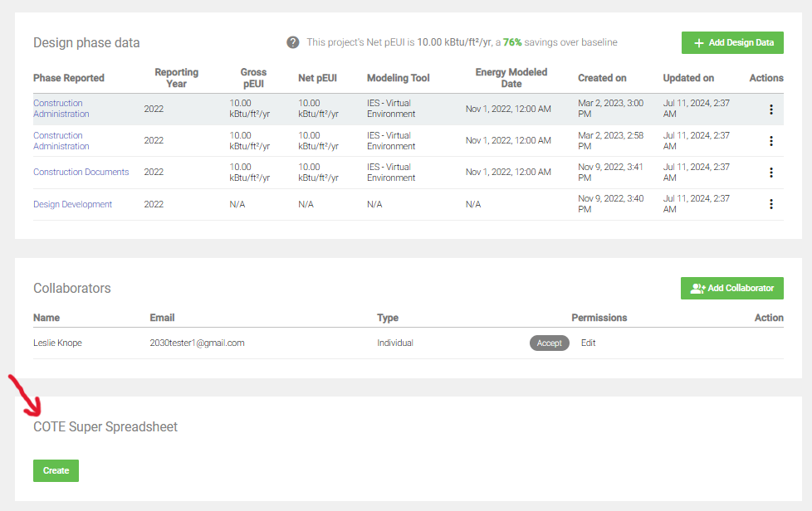
Task: Open actions menu for second Construction Administration row
Action: click(x=771, y=141)
